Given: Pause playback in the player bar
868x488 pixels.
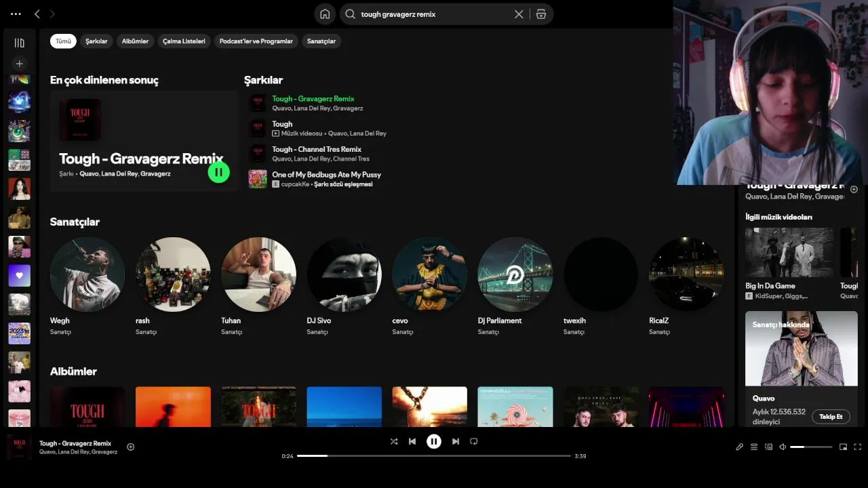Looking at the screenshot, I should click(x=434, y=441).
